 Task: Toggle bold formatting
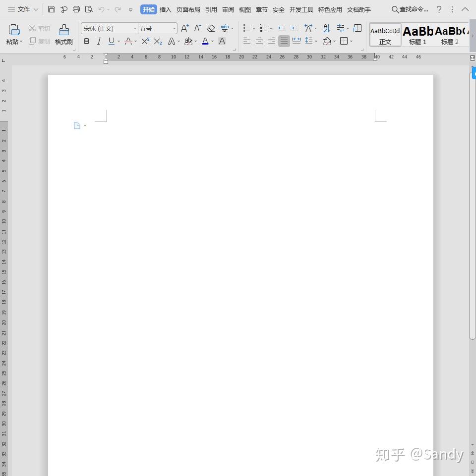(87, 41)
